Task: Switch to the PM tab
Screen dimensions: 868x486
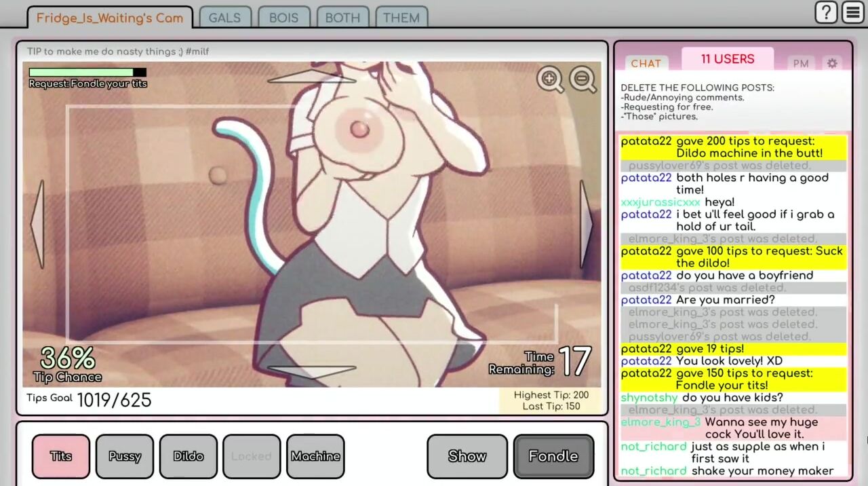Action: pos(801,63)
